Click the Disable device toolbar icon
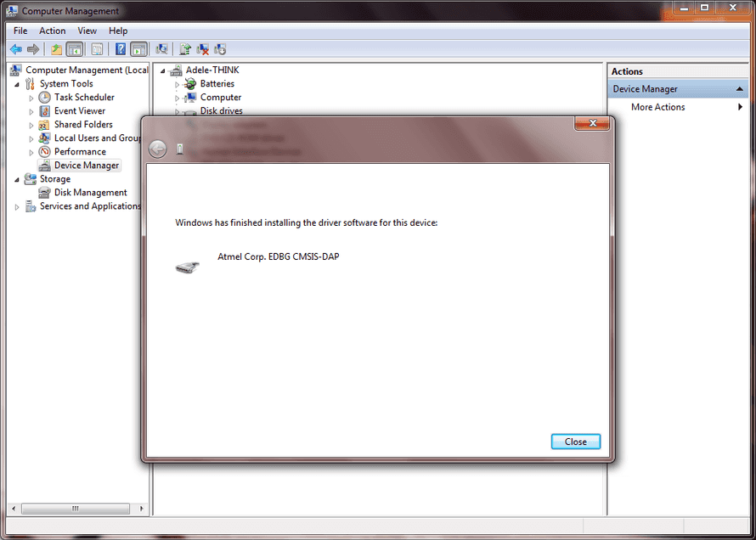 tap(220, 49)
